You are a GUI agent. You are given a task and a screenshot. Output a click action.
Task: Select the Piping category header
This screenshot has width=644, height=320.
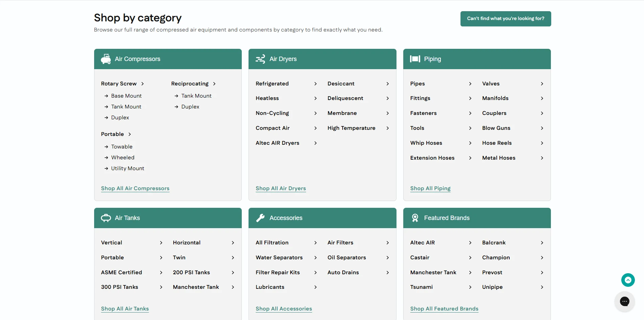pyautogui.click(x=477, y=59)
